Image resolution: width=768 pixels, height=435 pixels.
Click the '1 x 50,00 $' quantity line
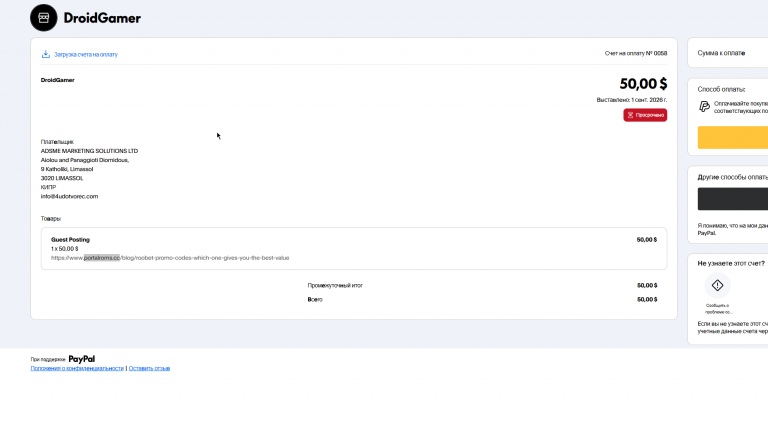64,249
